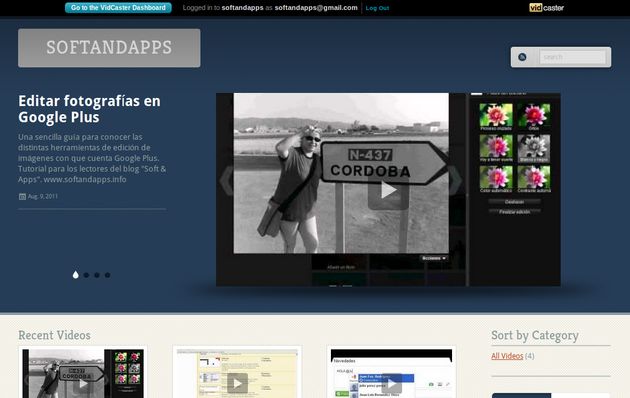Select the fourth carousel dot indicator

(x=107, y=275)
